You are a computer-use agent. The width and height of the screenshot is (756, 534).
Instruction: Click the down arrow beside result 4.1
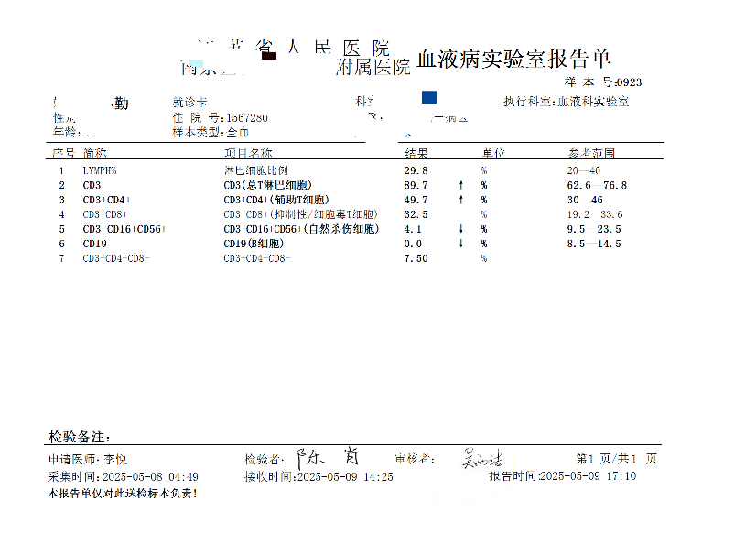[460, 229]
